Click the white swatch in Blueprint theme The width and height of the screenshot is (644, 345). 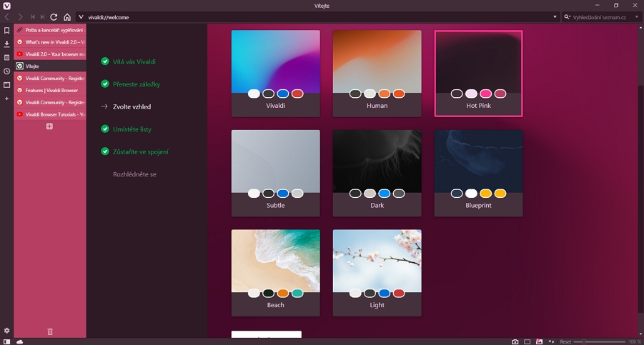click(x=471, y=194)
